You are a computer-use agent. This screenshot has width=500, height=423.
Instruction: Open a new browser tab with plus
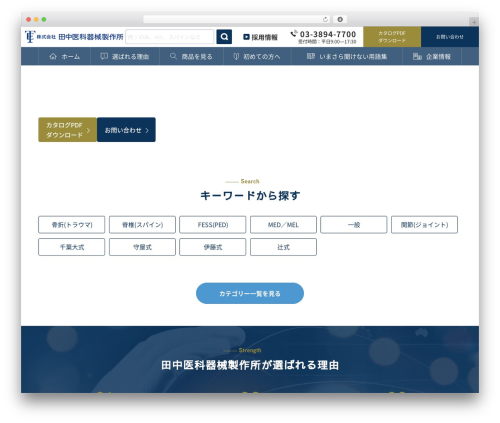474,22
